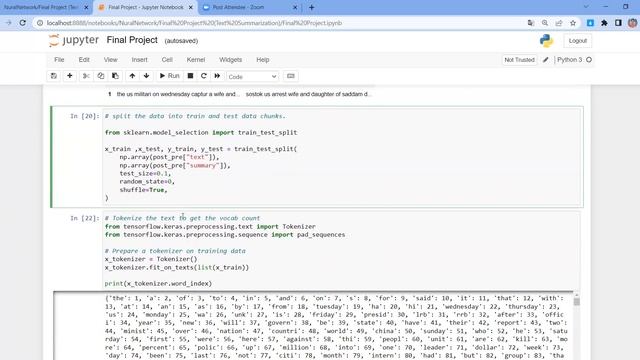Open a new browser tab
Screen dimensions: 640x360
pyautogui.click(x=312, y=7)
